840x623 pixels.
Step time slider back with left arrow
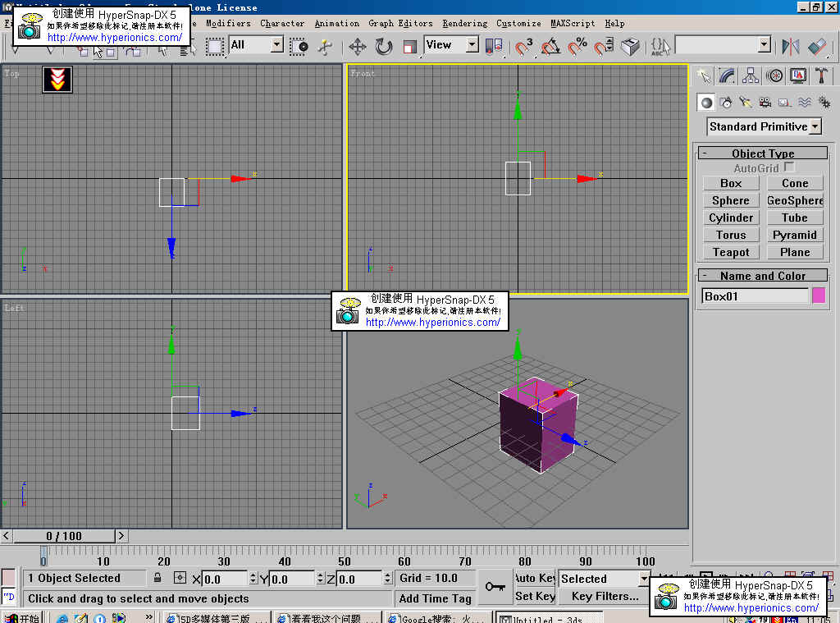tap(6, 536)
